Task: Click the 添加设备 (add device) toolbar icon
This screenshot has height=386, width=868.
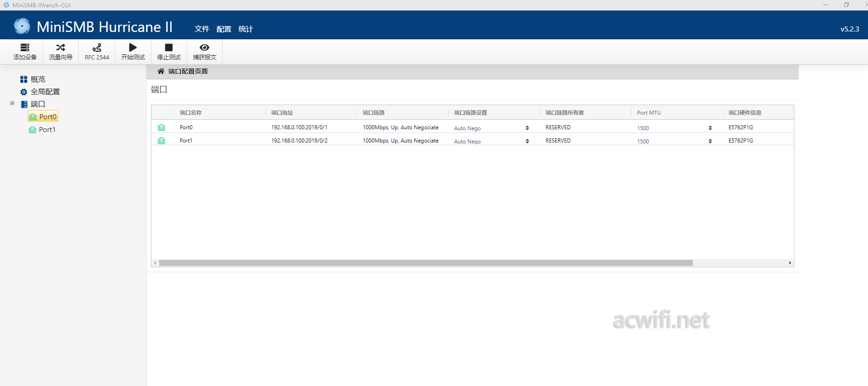Action: pyautogui.click(x=25, y=52)
